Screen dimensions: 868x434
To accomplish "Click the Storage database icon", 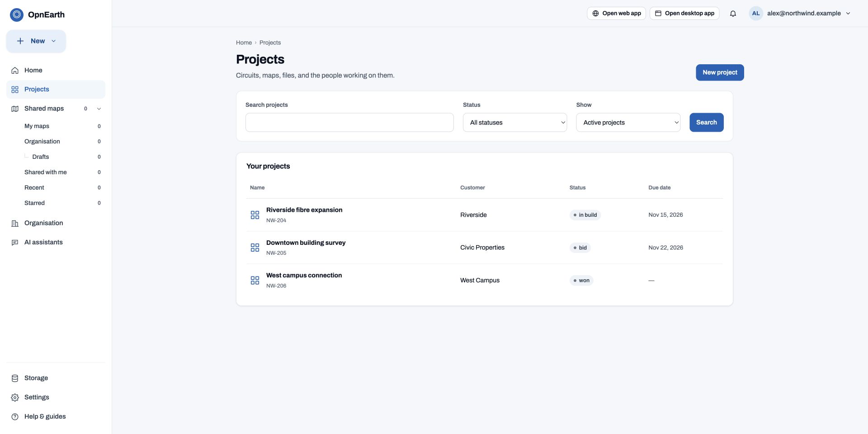I will point(15,378).
